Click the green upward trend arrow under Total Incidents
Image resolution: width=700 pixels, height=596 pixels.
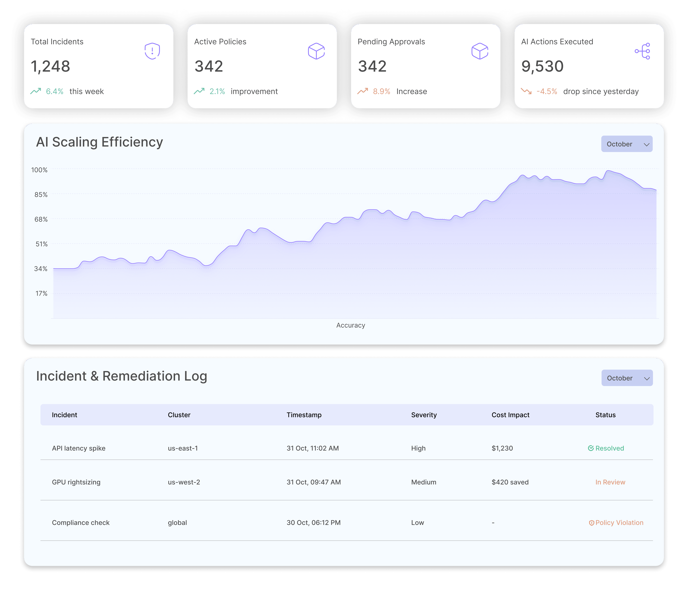coord(36,91)
